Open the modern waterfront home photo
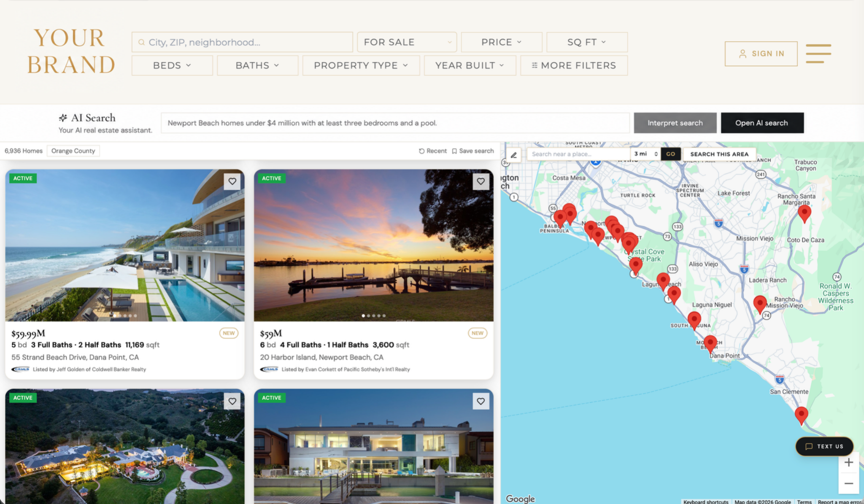Screen dimensions: 864x504 [373, 446]
